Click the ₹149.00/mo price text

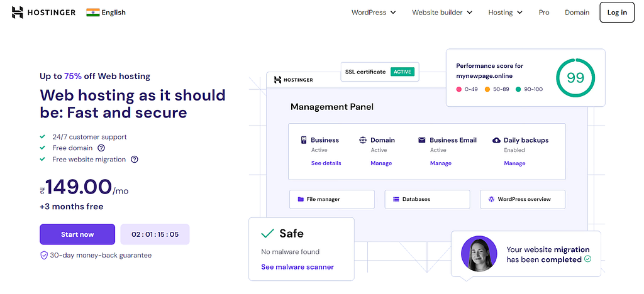pyautogui.click(x=84, y=187)
